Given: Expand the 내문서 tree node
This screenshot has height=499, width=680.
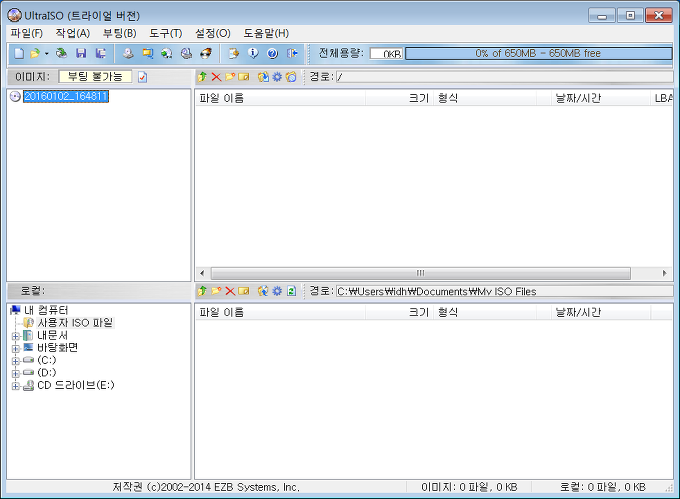Looking at the screenshot, I should pos(16,336).
